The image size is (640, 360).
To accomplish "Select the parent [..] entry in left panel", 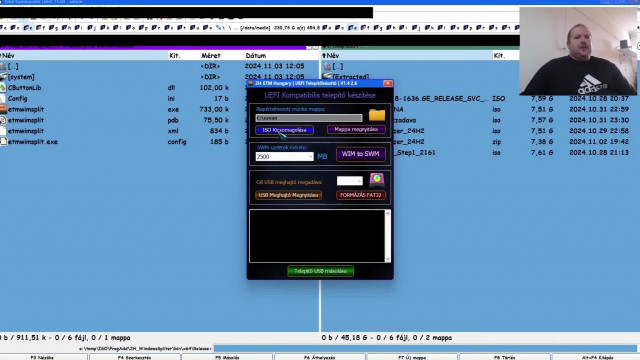I will tap(160, 66).
